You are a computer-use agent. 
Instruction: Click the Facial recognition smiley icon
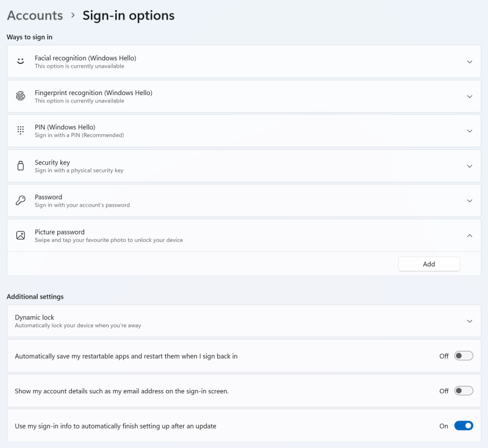[20, 62]
